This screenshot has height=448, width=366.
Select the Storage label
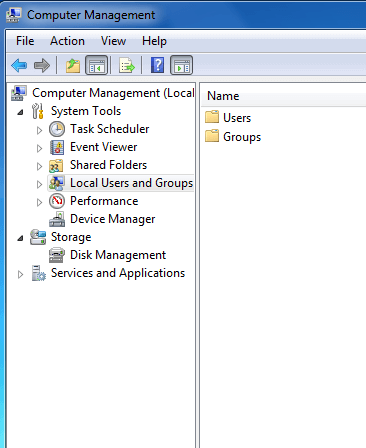click(71, 237)
